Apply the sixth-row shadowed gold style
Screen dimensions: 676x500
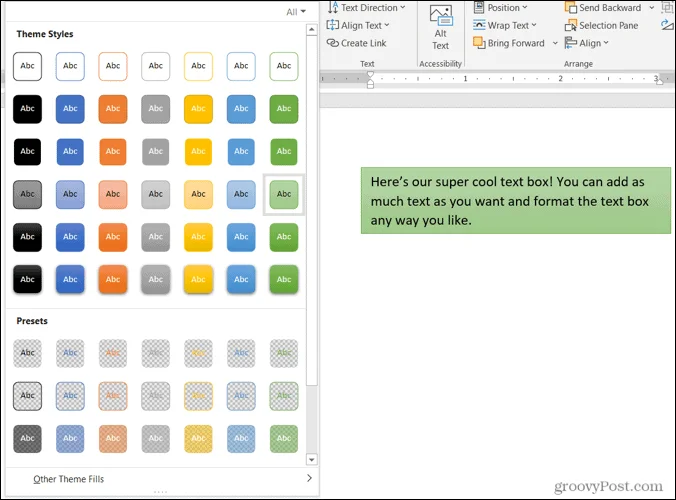point(198,279)
